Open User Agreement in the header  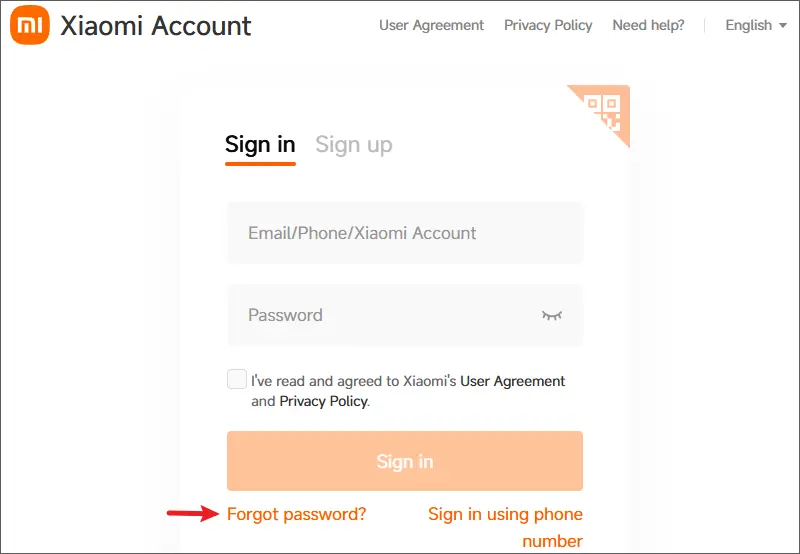point(431,25)
